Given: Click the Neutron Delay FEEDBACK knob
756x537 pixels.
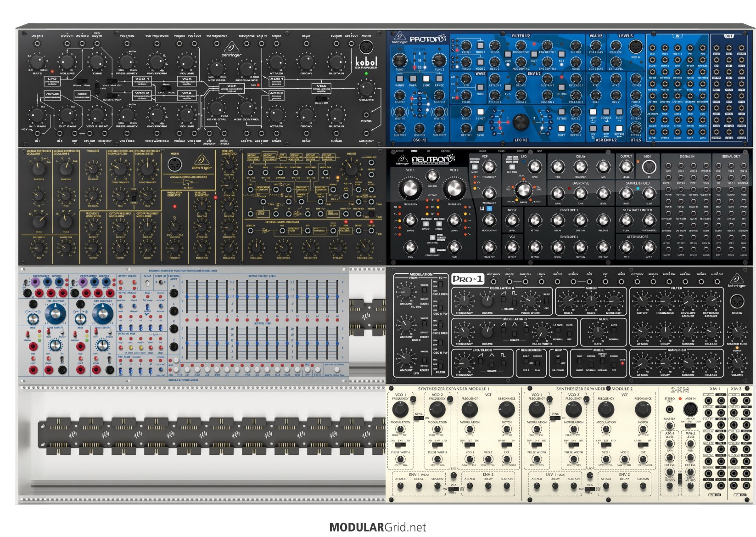Looking at the screenshot, I should pos(580,167).
